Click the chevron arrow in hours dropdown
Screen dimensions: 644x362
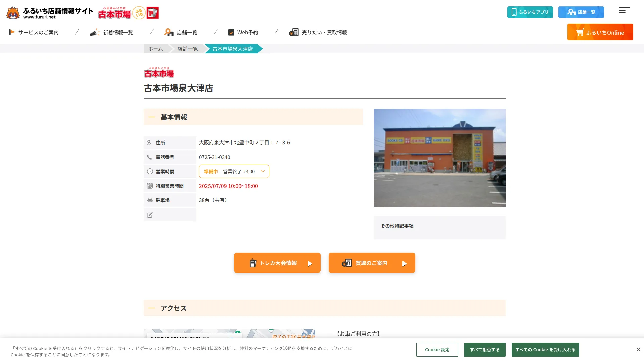click(x=263, y=171)
